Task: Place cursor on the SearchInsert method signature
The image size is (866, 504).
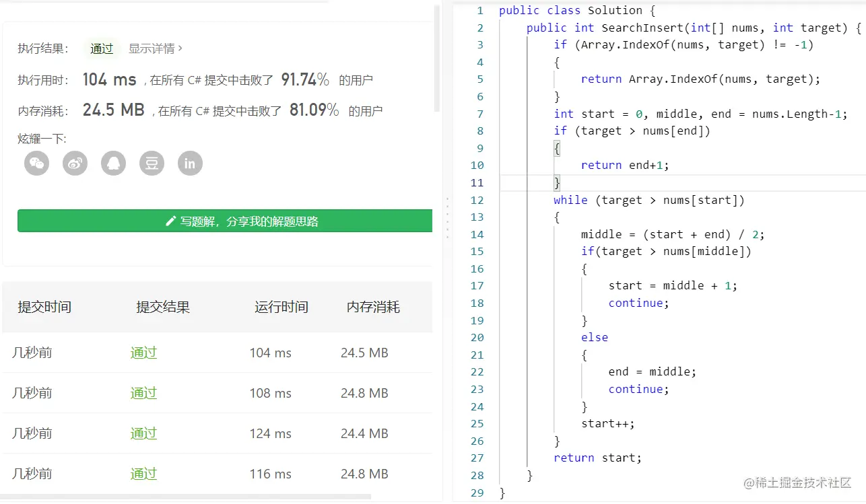Action: click(694, 28)
